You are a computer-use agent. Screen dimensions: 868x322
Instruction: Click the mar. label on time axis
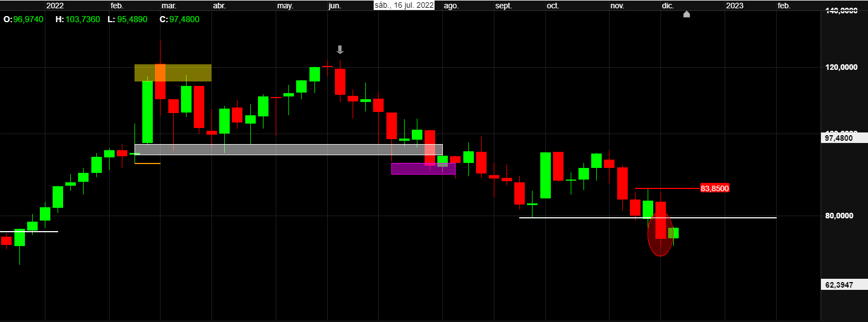coord(169,6)
